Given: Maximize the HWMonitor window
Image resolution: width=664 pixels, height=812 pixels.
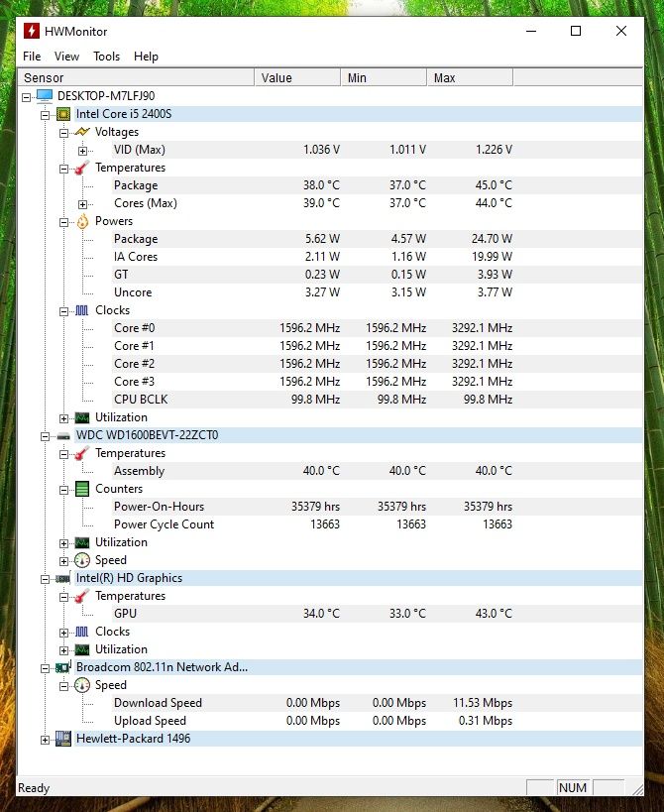Looking at the screenshot, I should (576, 31).
